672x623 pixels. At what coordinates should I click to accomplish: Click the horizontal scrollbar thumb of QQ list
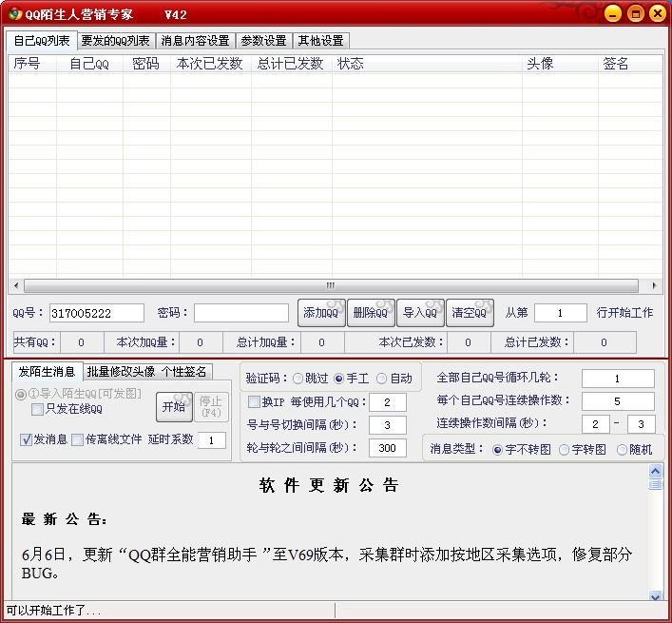pos(331,285)
